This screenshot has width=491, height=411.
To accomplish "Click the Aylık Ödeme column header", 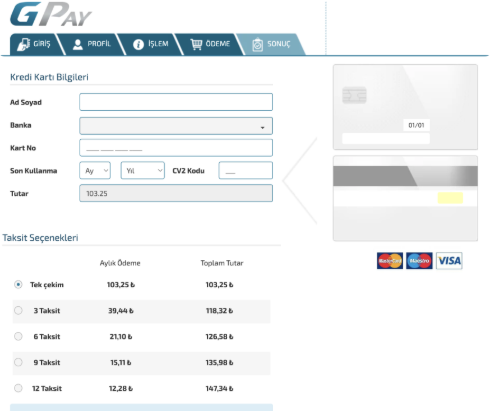I will point(120,263).
